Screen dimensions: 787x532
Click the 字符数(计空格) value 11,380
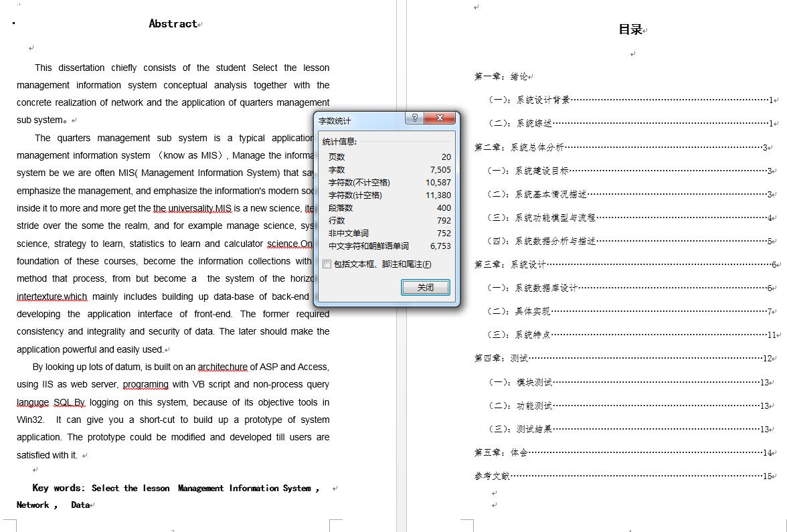[x=438, y=195]
